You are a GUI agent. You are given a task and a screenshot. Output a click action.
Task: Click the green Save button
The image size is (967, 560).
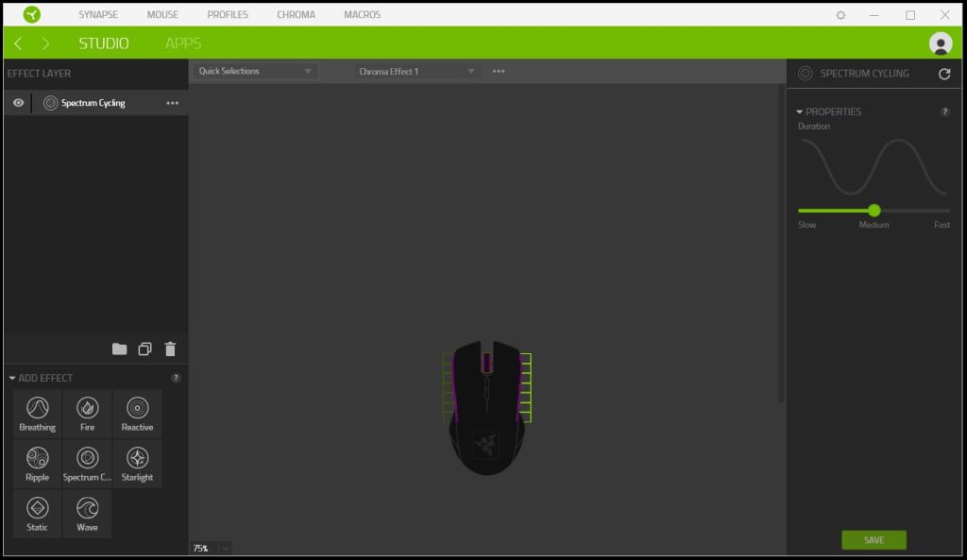point(874,540)
